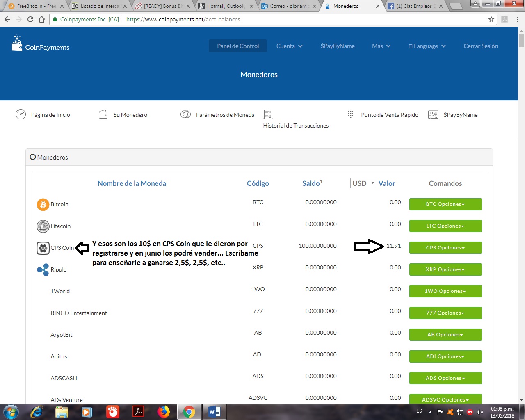Switch to Google Chrome in the taskbar

click(189, 412)
